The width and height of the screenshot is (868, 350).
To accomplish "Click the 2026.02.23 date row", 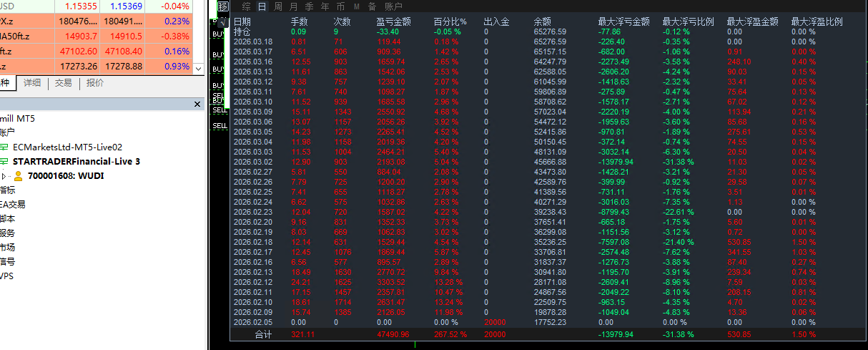I will tap(252, 212).
